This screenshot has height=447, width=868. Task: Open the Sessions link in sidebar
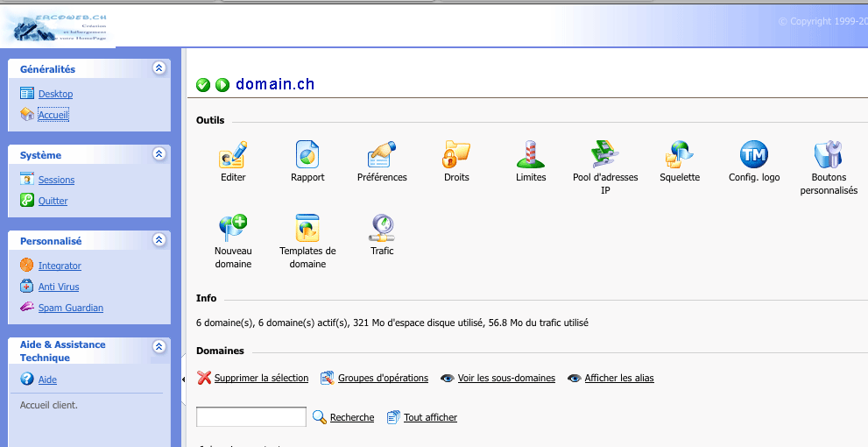[x=56, y=181]
